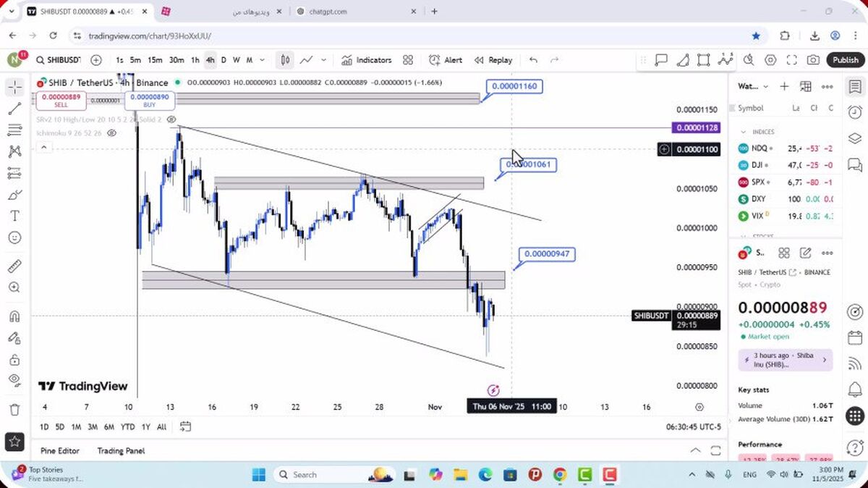
Task: Open the alerts clock sidebar panel
Action: pos(854,112)
